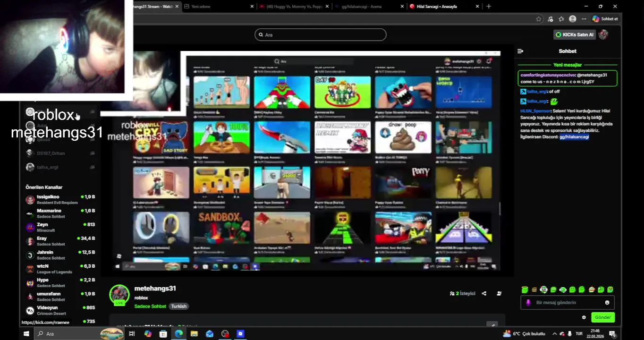The width and height of the screenshot is (644, 340).
Task: Open Hype recommended channel
Action: (60, 283)
